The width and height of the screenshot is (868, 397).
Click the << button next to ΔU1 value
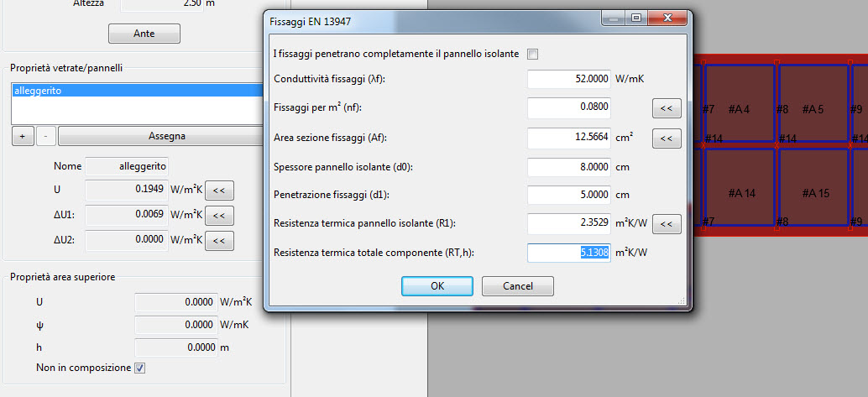click(x=219, y=216)
